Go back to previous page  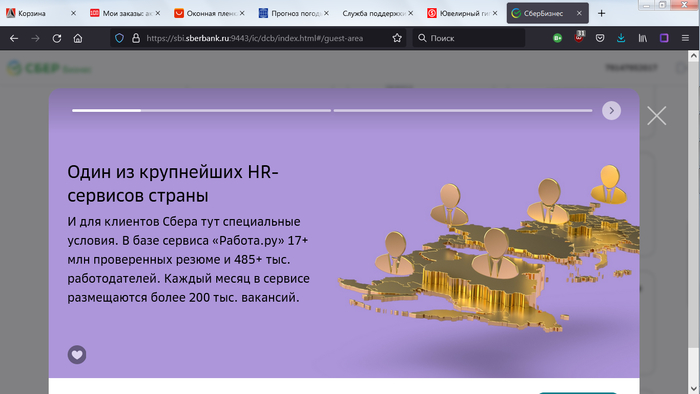(x=14, y=38)
